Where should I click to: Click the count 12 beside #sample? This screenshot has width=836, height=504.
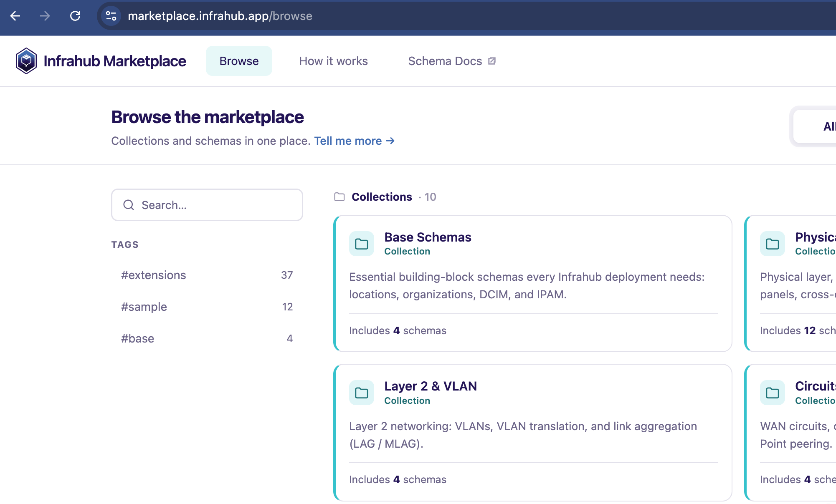[287, 307]
